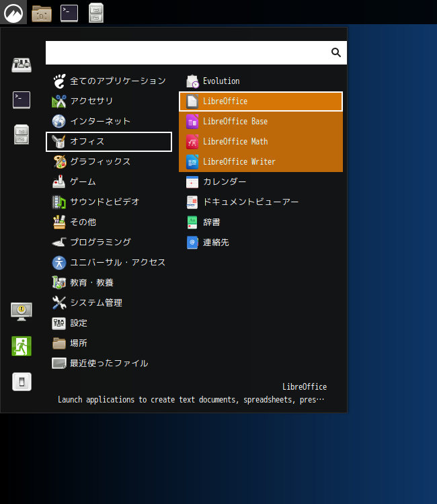Select the オフィス category
437x504 pixels.
click(109, 141)
